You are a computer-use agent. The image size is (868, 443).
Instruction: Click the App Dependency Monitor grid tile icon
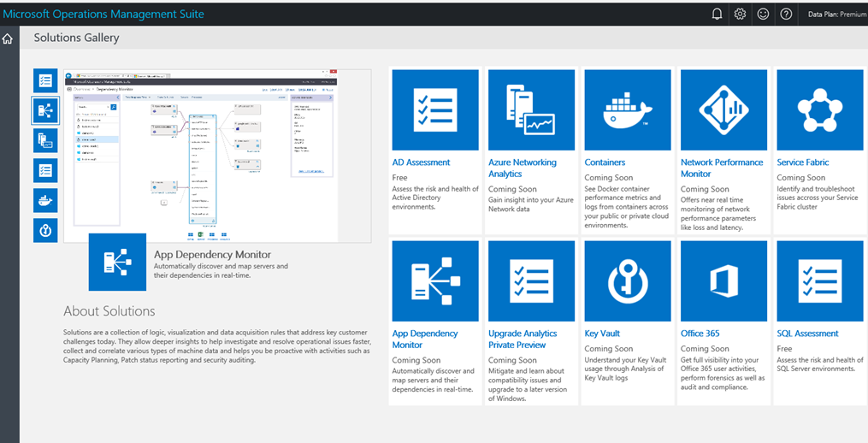click(x=435, y=281)
